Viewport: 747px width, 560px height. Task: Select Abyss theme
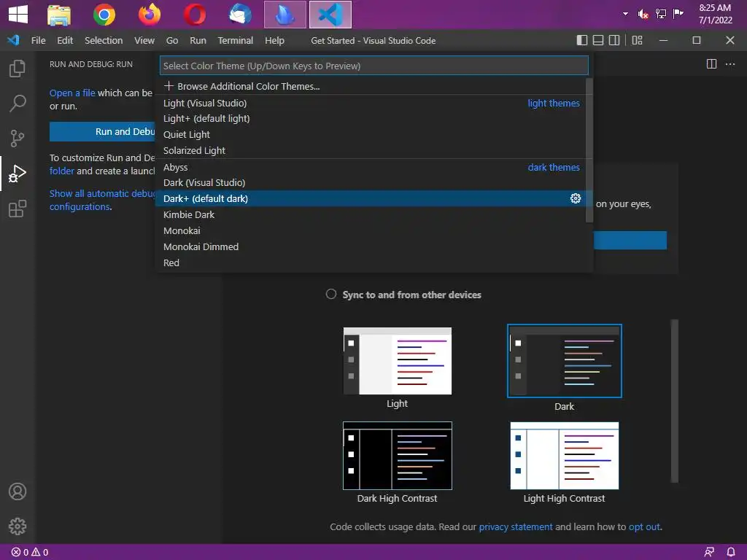pos(372,167)
